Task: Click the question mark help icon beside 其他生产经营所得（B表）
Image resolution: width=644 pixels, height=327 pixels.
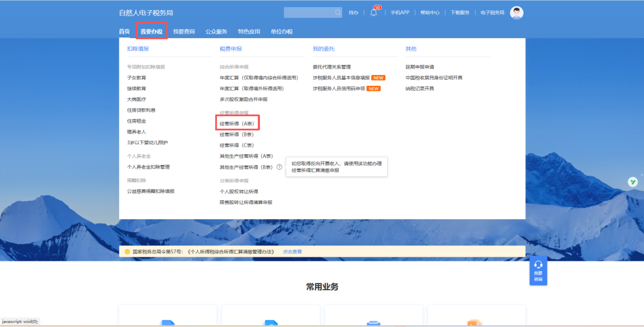Action: pos(279,167)
